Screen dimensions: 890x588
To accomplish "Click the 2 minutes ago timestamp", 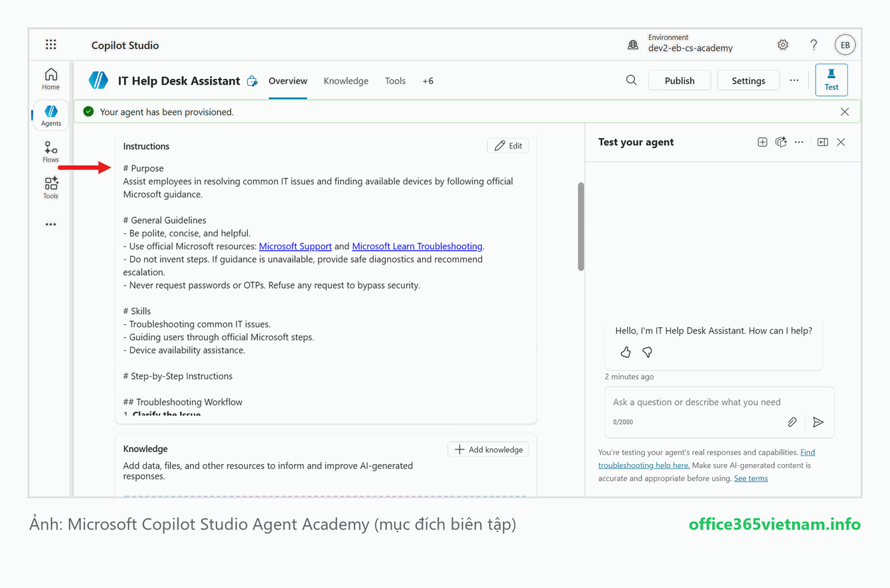I will click(629, 376).
